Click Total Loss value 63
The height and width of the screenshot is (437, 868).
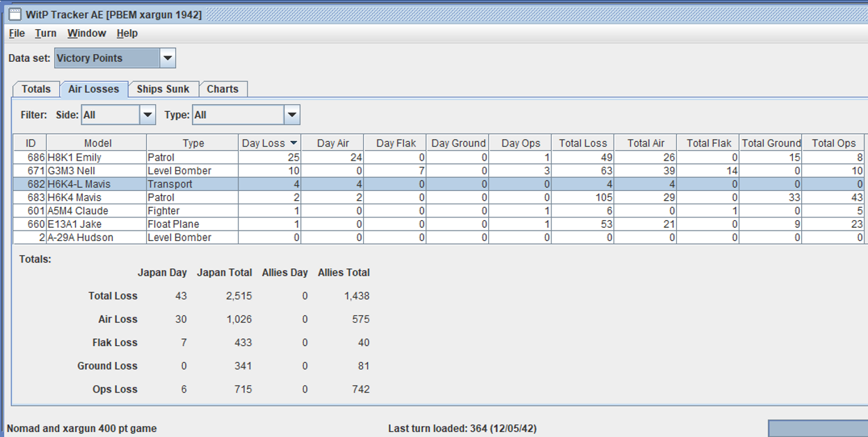(x=583, y=171)
